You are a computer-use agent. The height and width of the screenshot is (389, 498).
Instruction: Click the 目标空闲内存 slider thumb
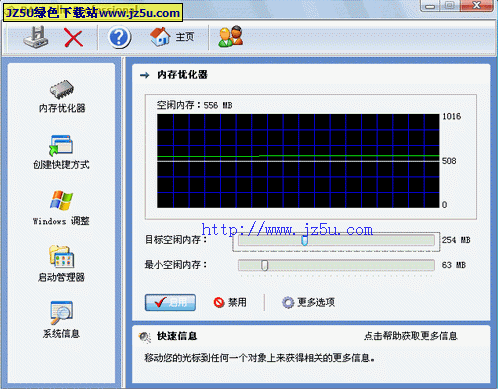(304, 240)
